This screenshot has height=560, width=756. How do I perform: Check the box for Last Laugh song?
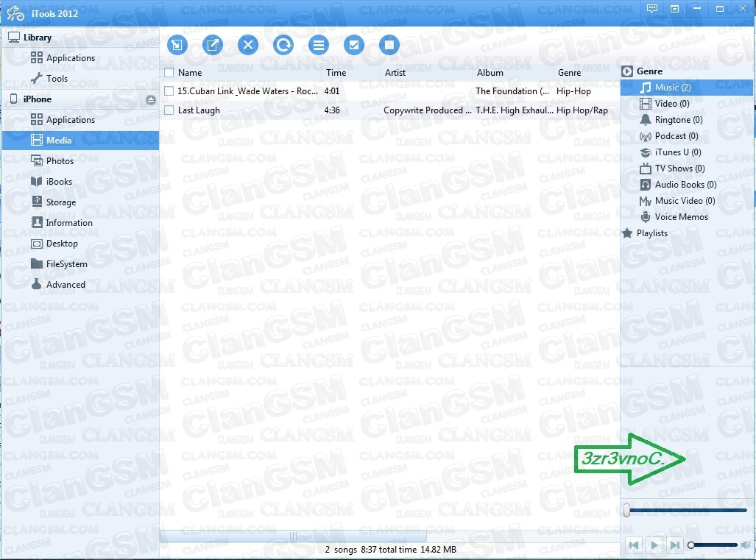point(169,110)
